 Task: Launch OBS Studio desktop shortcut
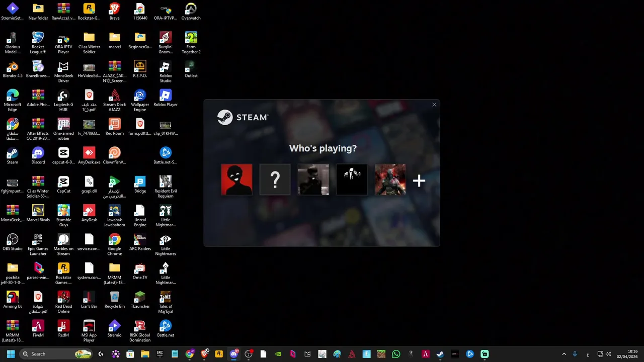[x=13, y=242]
